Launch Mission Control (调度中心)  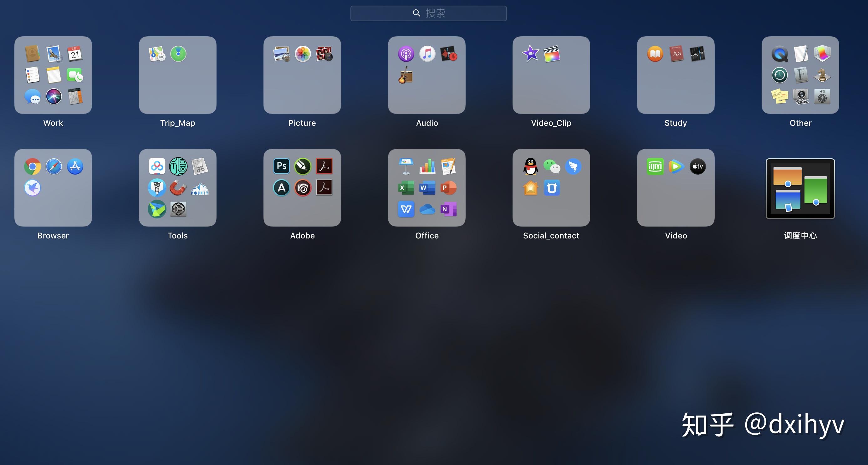800,188
